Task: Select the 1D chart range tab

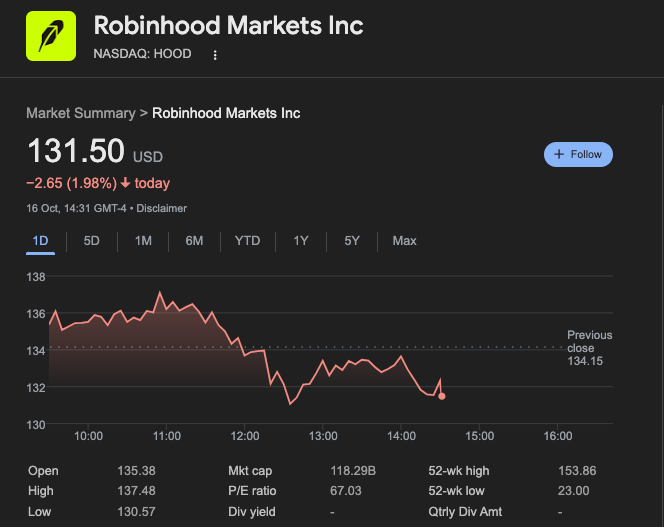Action: click(x=41, y=241)
